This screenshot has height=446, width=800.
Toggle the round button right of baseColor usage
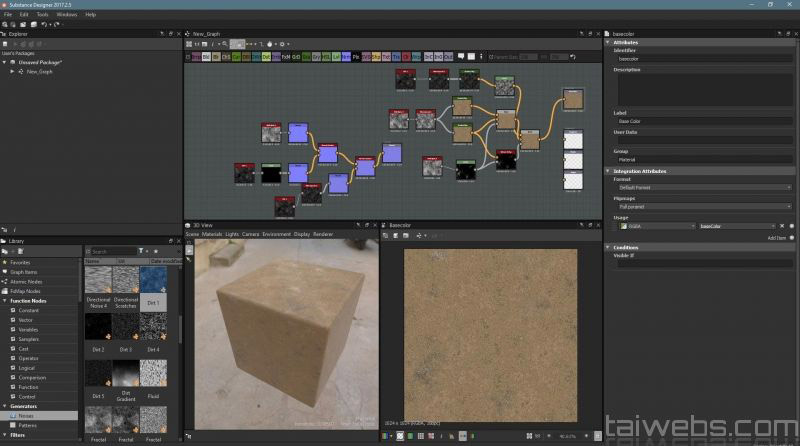[792, 226]
